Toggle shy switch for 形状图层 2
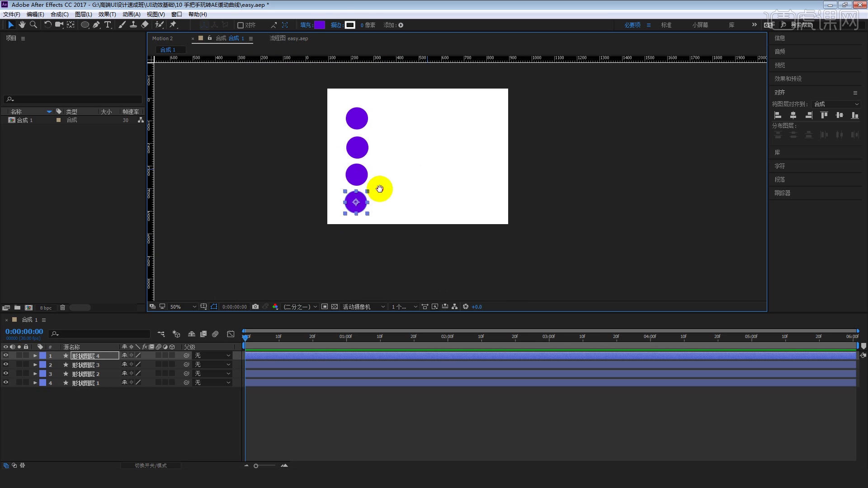 pyautogui.click(x=124, y=374)
